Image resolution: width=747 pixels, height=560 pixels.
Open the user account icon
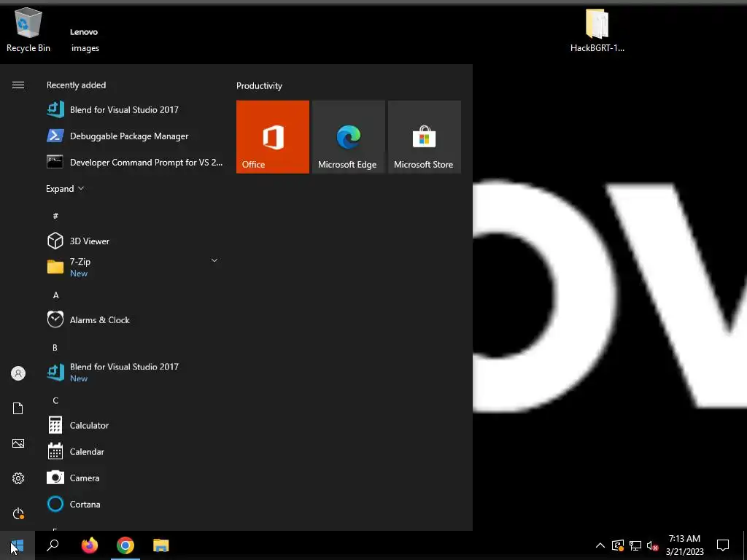tap(18, 373)
